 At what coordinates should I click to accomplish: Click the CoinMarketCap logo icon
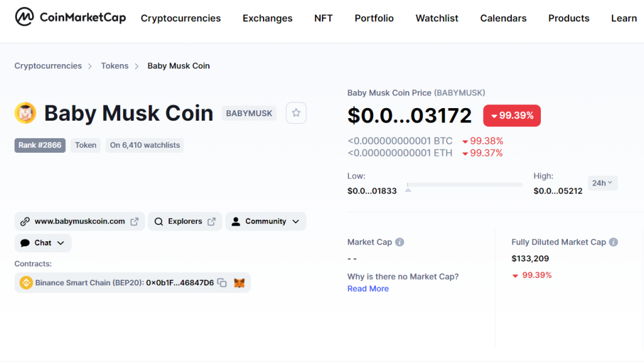tap(24, 18)
